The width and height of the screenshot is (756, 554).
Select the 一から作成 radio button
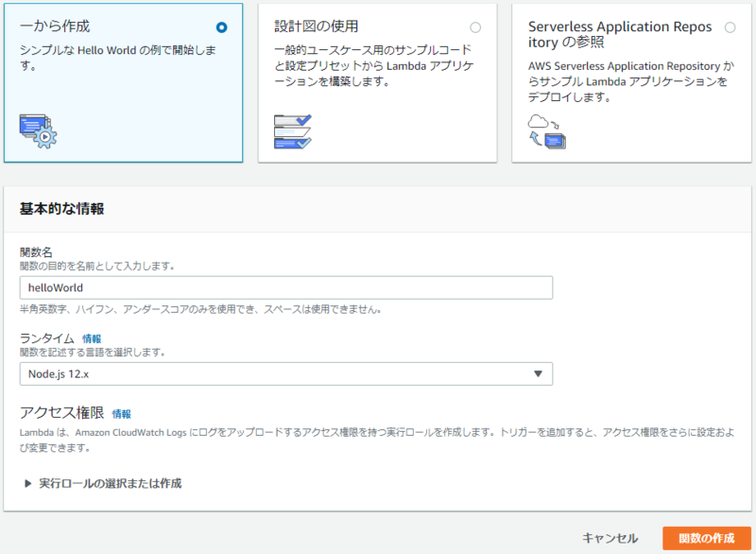pyautogui.click(x=222, y=27)
